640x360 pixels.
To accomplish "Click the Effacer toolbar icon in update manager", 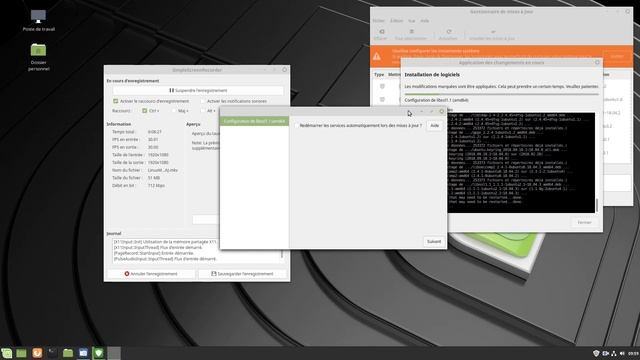I will pyautogui.click(x=380, y=34).
